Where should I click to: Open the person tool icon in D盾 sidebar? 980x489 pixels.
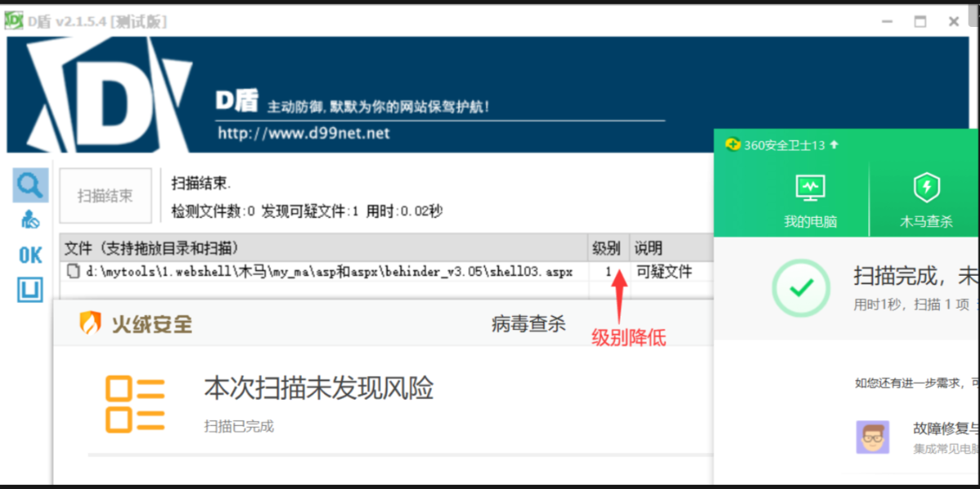(x=29, y=220)
